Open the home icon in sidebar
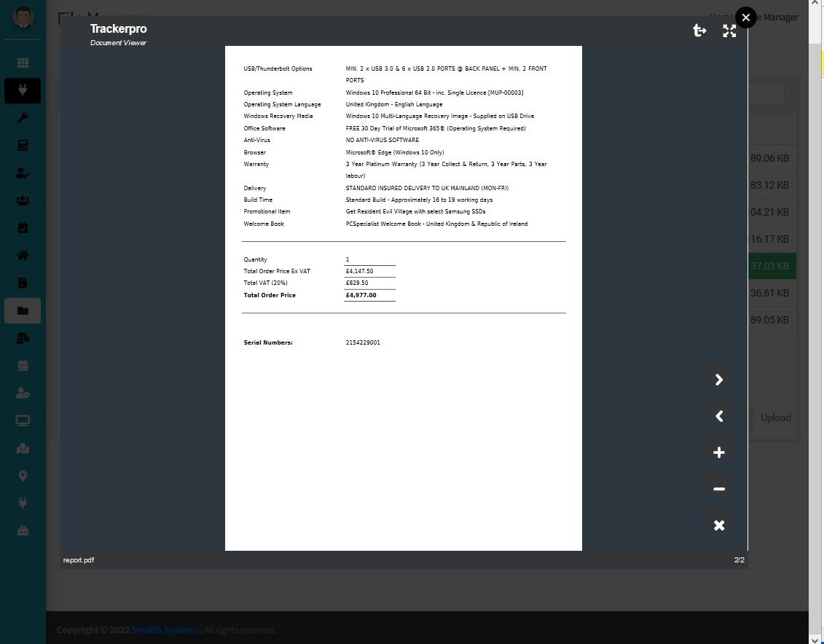Viewport: 824px width, 644px height. point(23,256)
